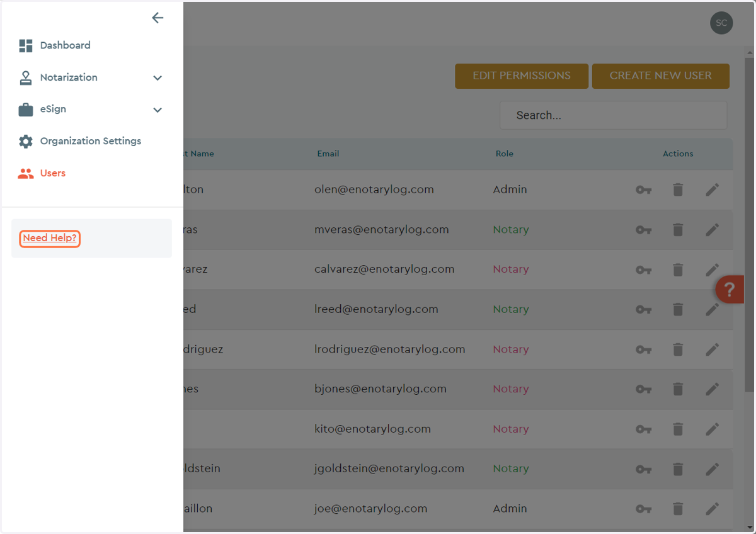Click the Email column header

(x=328, y=154)
